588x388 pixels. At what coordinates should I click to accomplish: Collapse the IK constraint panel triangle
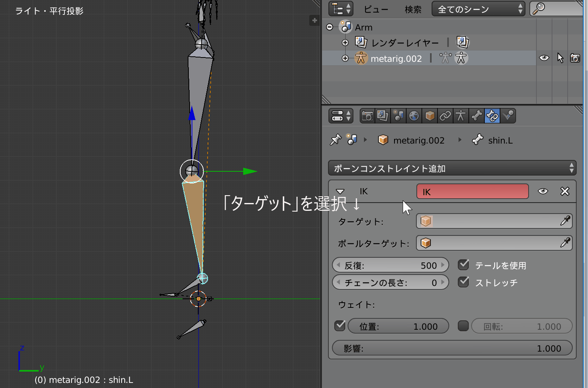click(340, 191)
